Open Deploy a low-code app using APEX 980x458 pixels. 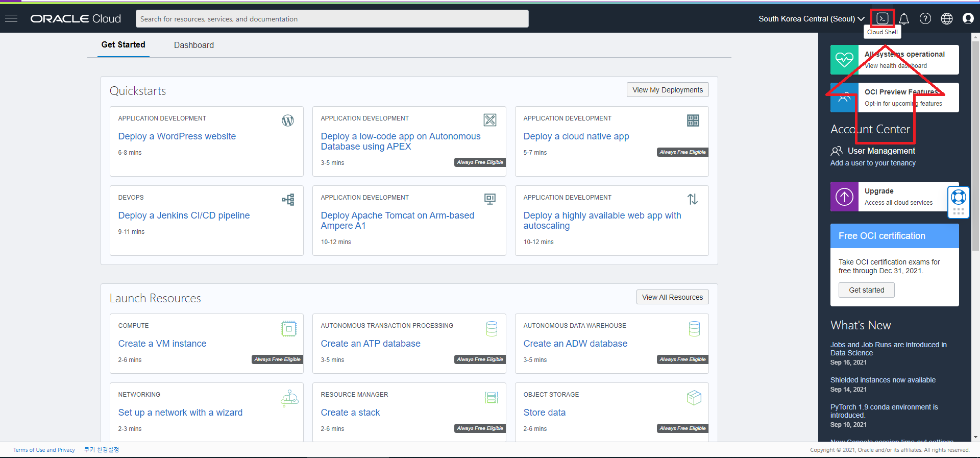point(401,141)
